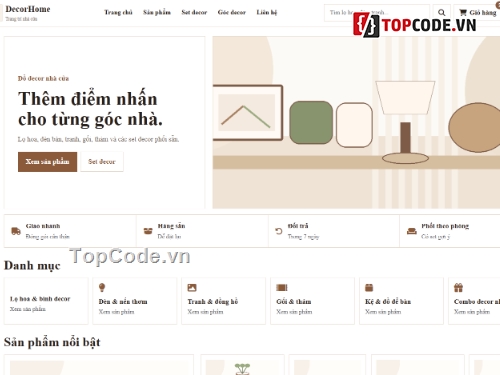This screenshot has height=375, width=500.
Task: Click the Thêm điểm nhấn hero headline
Action: click(x=90, y=109)
